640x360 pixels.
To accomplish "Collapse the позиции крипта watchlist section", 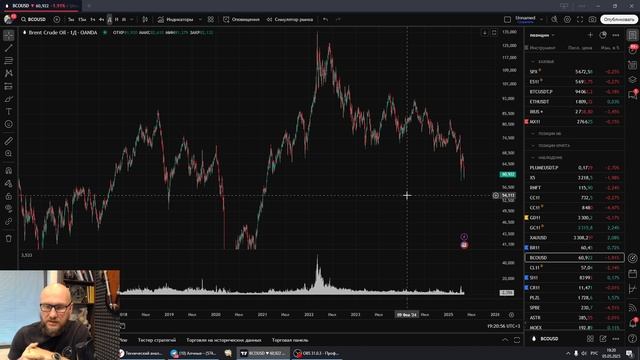I will tap(533, 145).
